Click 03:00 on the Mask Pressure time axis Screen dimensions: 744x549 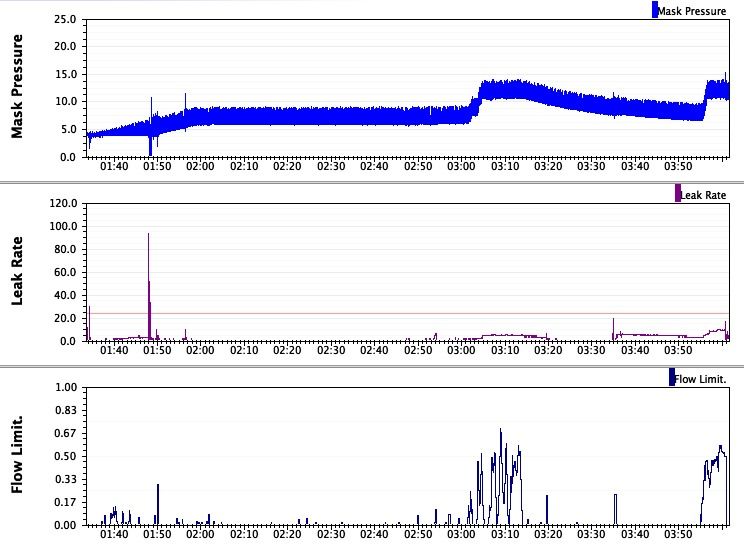coord(461,167)
